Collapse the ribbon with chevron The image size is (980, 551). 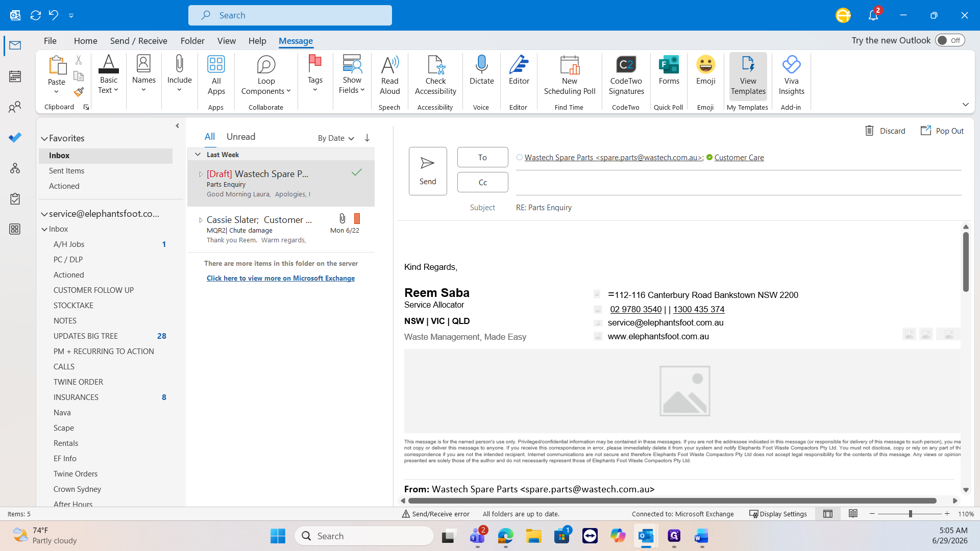[x=965, y=105]
